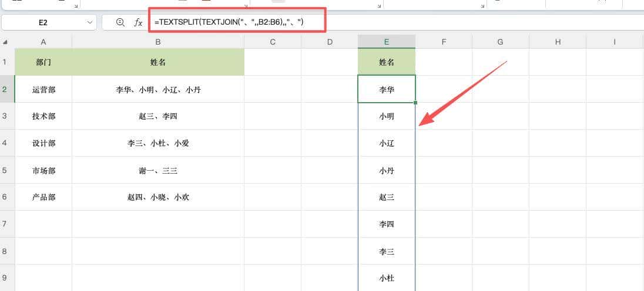Click the zoom magnifier icon in formula bar
This screenshot has width=644, height=291.
[x=120, y=23]
